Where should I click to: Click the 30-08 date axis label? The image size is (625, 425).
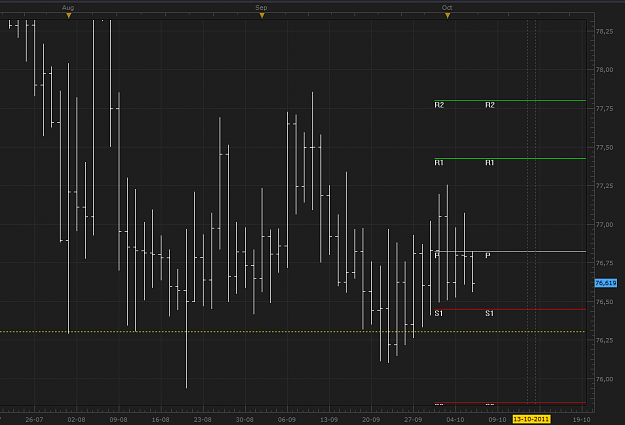pyautogui.click(x=244, y=419)
